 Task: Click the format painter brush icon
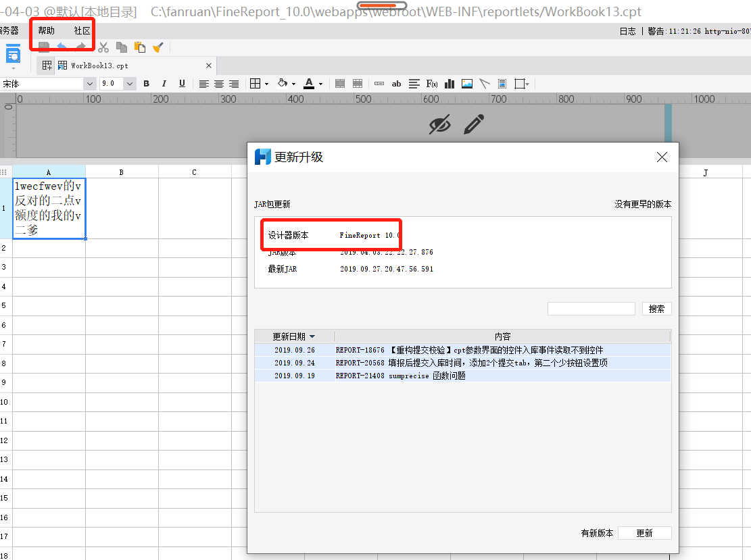pyautogui.click(x=158, y=47)
